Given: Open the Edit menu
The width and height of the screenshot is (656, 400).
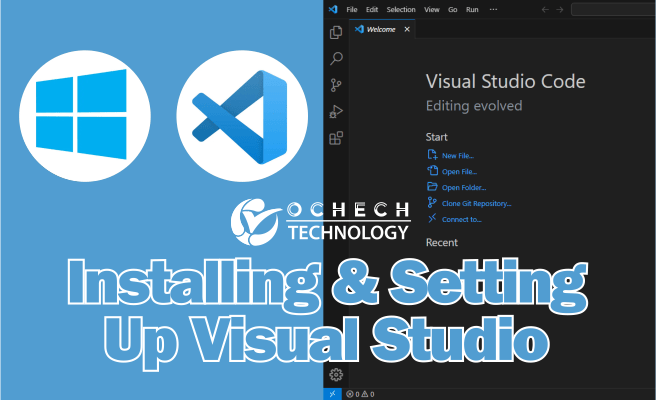Looking at the screenshot, I should 372,10.
